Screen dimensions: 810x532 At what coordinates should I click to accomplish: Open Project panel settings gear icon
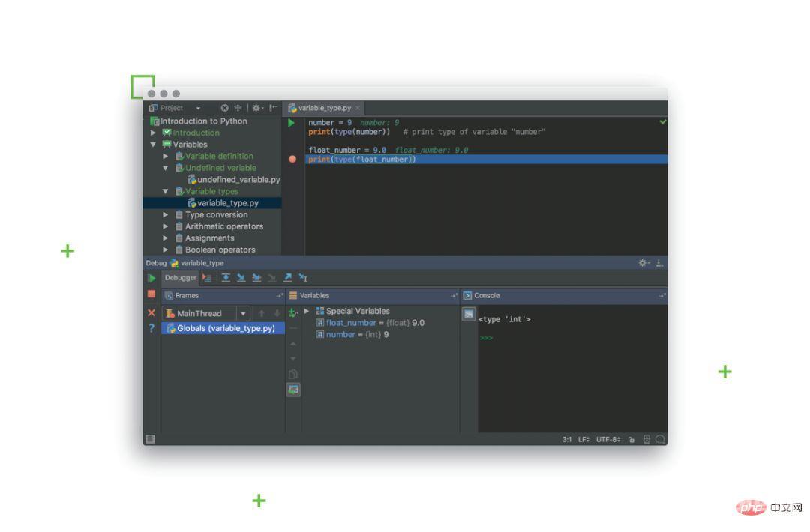tap(256, 107)
